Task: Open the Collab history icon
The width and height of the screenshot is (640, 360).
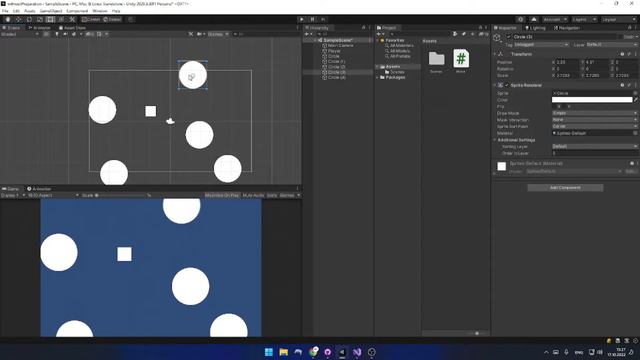Action: [520, 19]
